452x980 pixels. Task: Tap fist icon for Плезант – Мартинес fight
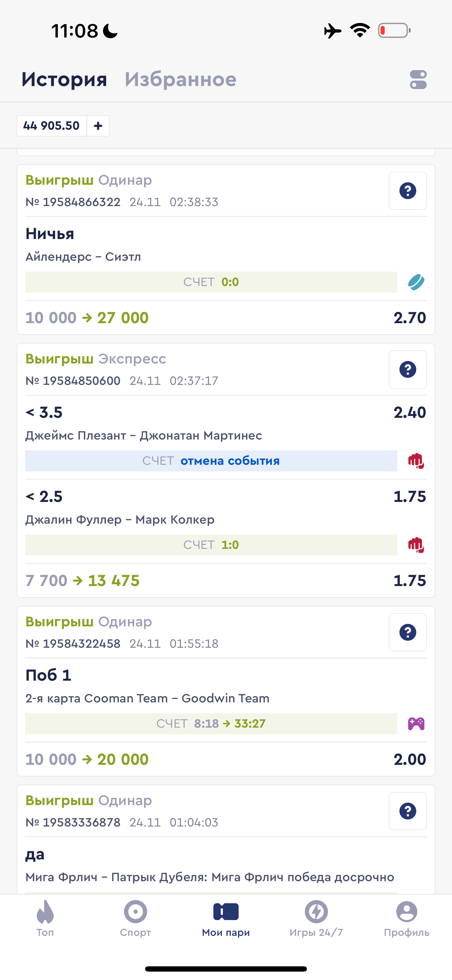(416, 461)
